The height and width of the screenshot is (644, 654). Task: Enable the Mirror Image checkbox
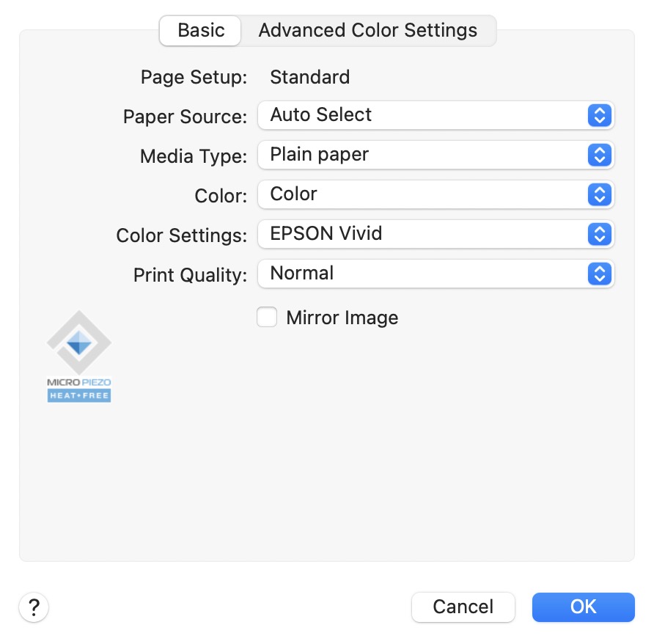tap(267, 318)
